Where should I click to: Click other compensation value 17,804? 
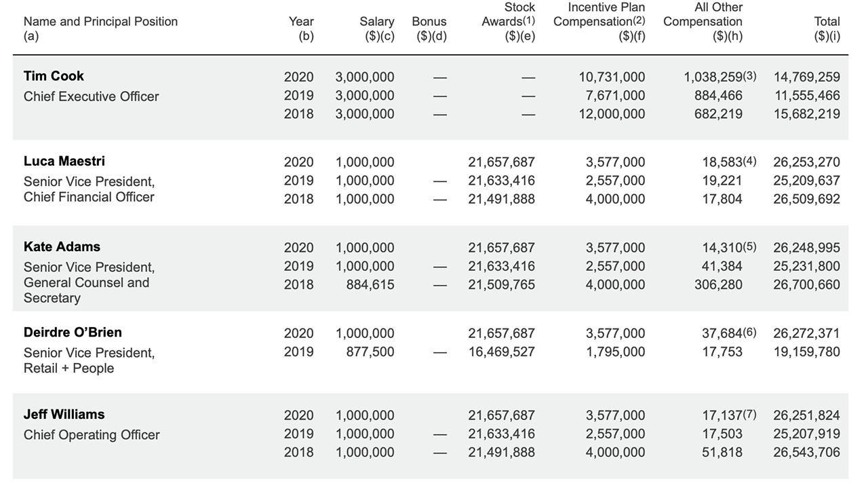tap(722, 199)
